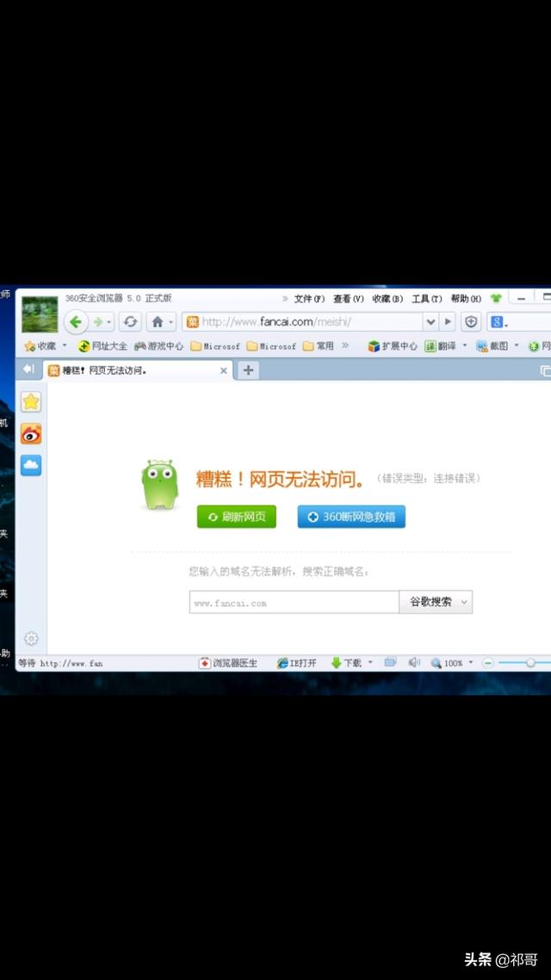
Task: Open 截图 dropdown arrow
Action: click(517, 345)
